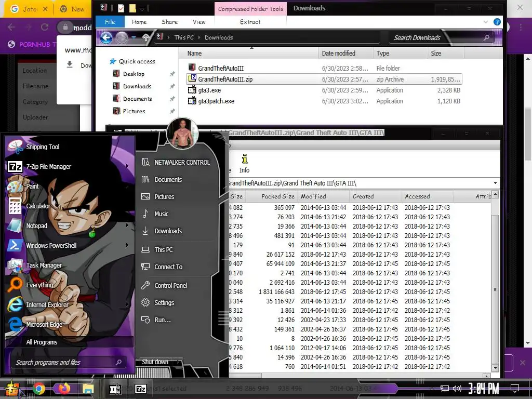The image size is (532, 399).
Task: Open Explorer help question mark icon
Action: (x=497, y=22)
